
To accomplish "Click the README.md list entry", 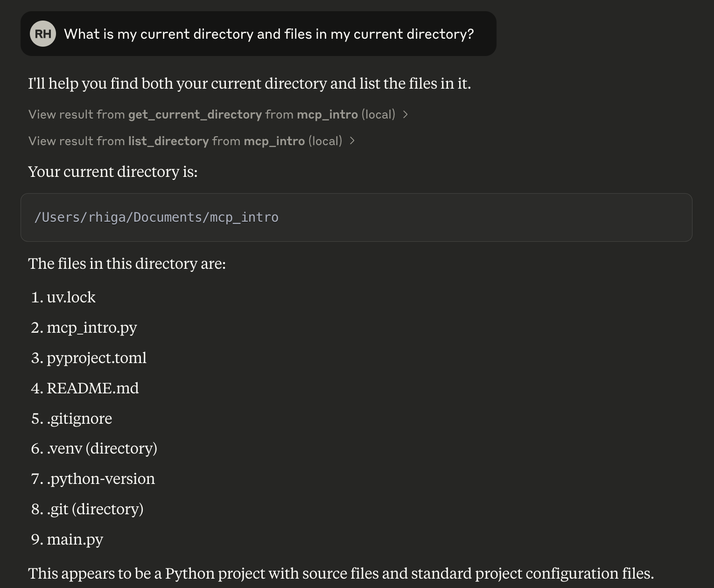I will [x=92, y=388].
